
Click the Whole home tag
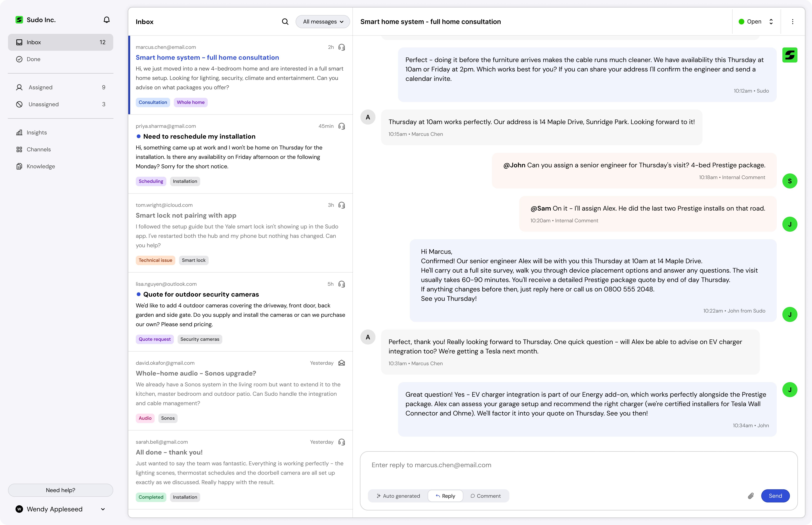190,102
